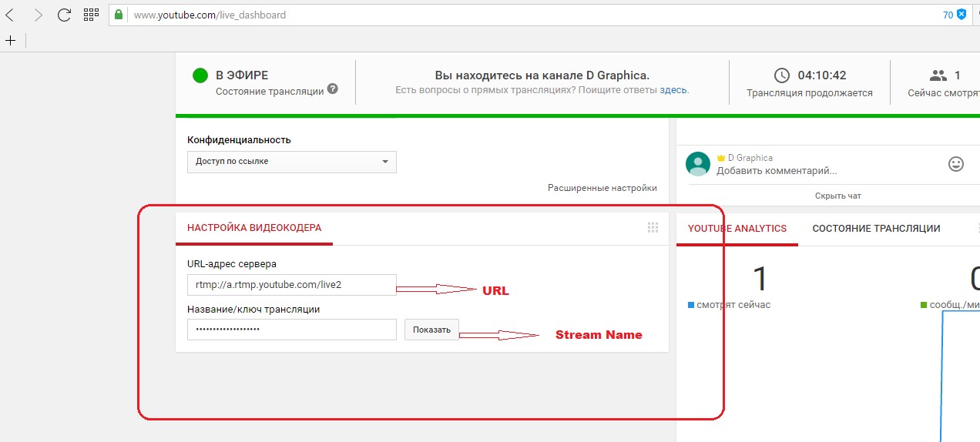Click the green В ЭФИРЕ status indicator

coord(200,75)
